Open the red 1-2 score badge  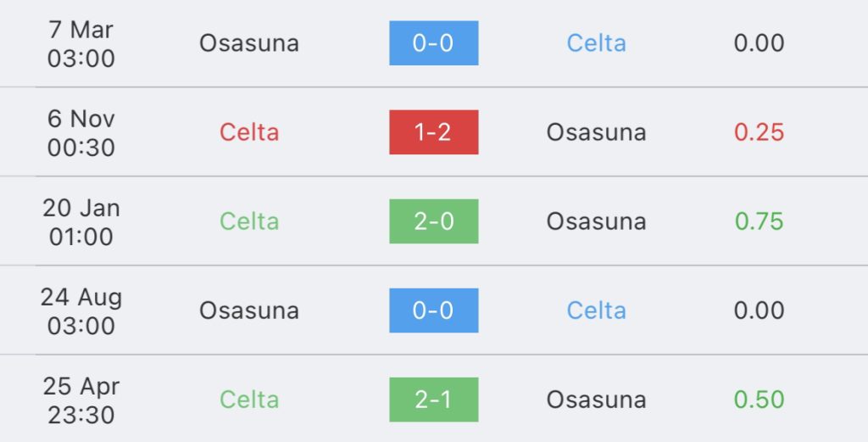[x=433, y=132]
